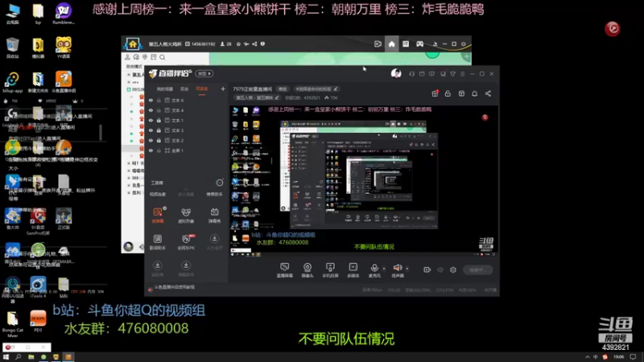Open the customer service headset icon
Viewport: 644px width, 362px height.
(x=412, y=74)
